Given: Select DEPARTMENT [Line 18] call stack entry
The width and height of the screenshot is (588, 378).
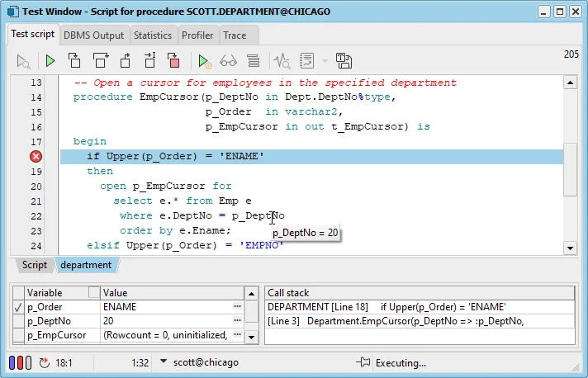Looking at the screenshot, I should point(420,307).
